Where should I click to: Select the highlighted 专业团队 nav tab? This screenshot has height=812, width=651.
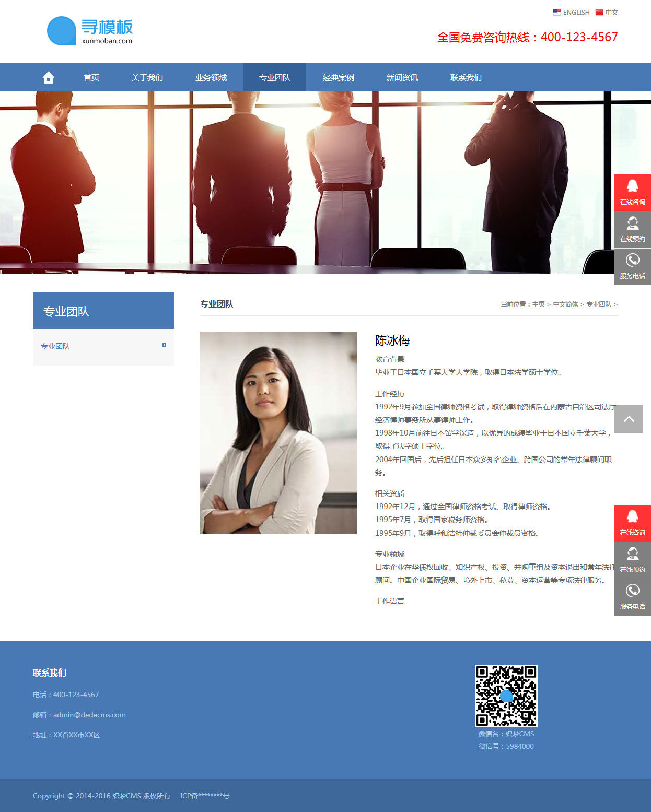point(275,77)
